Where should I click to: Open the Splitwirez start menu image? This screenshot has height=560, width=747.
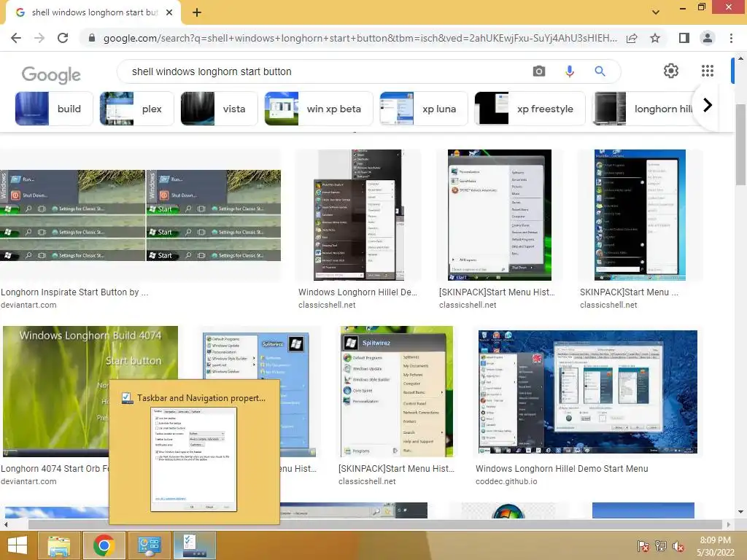[396, 392]
